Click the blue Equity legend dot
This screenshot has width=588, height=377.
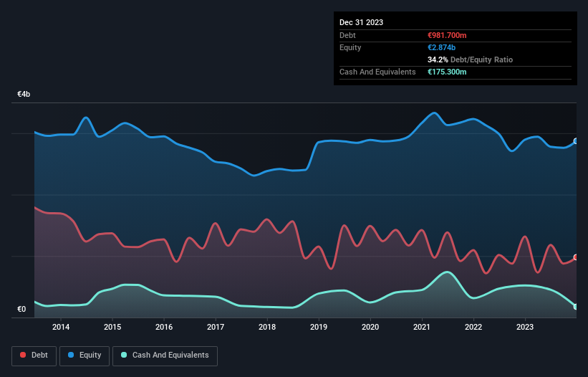[71, 355]
